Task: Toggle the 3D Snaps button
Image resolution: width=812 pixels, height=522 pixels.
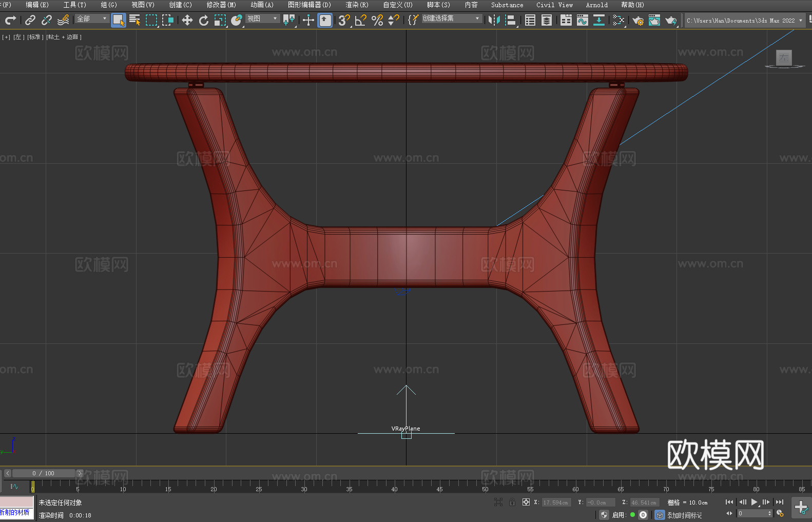Action: 344,20
